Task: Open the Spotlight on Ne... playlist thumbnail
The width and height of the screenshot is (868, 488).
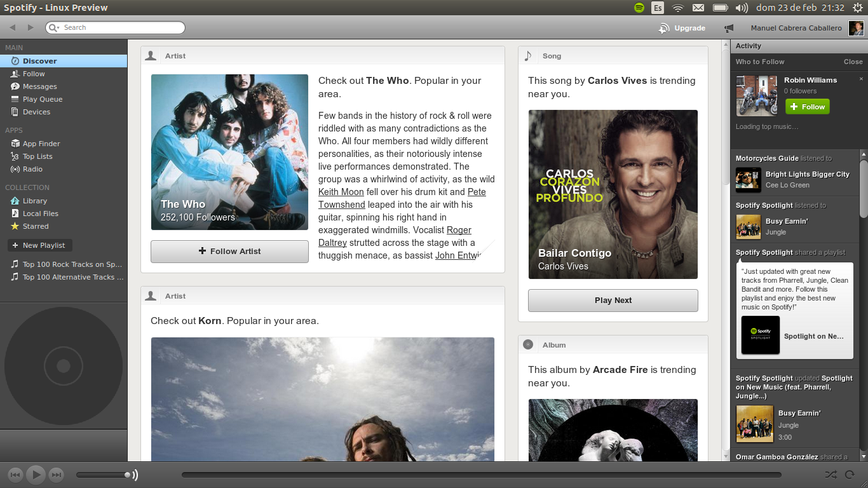Action: click(x=761, y=335)
